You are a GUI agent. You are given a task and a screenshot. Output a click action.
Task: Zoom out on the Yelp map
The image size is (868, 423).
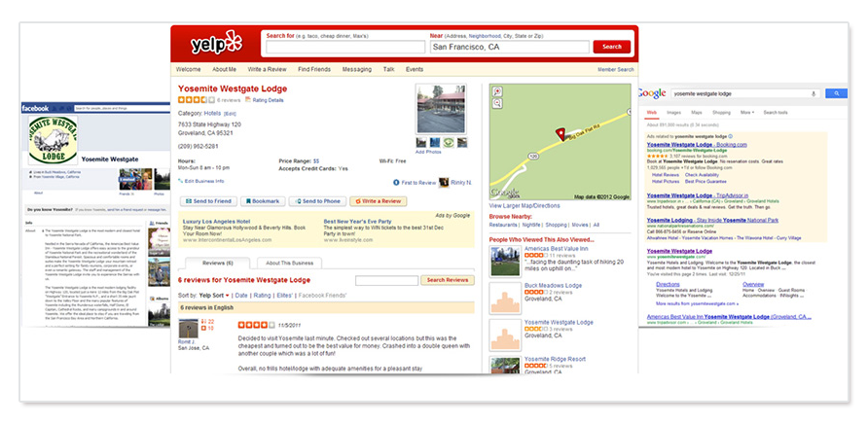[x=497, y=103]
